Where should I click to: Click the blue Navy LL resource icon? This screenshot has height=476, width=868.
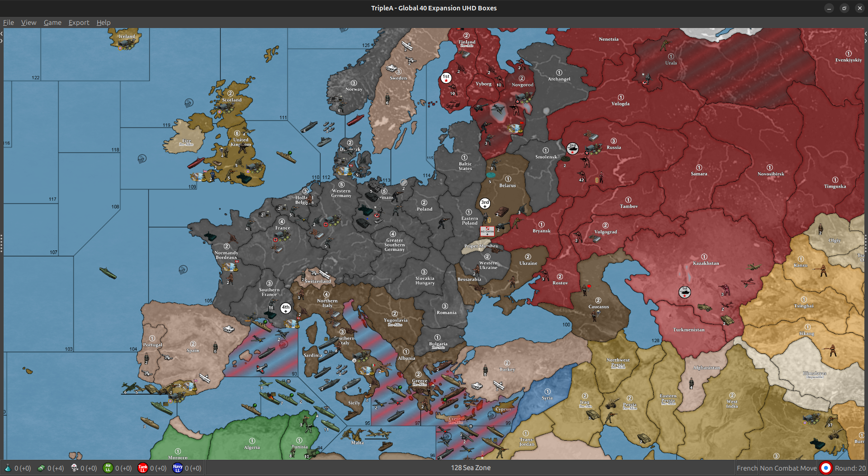[x=178, y=468]
